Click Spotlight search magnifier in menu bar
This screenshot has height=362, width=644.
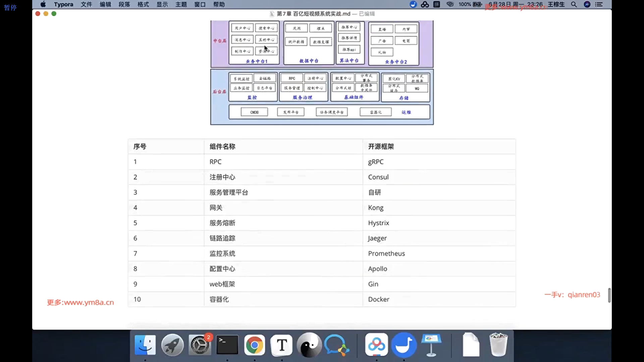(574, 4)
